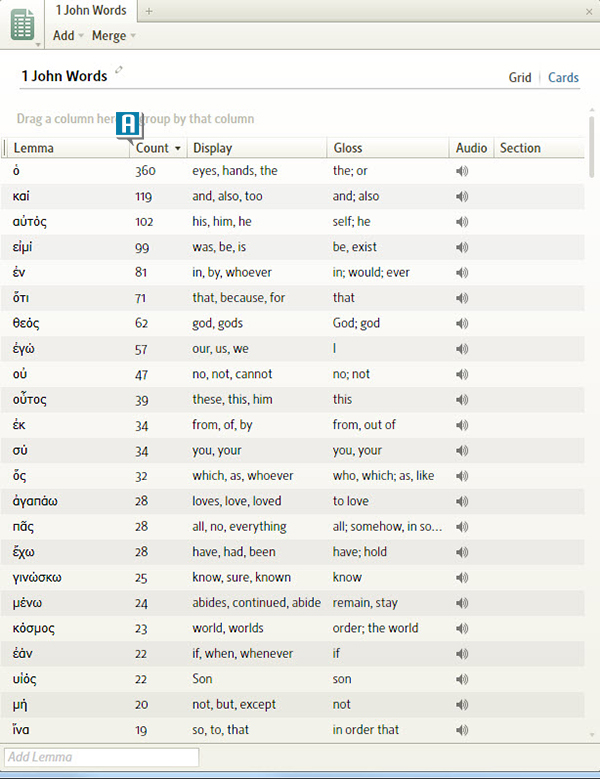Image resolution: width=600 pixels, height=779 pixels.
Task: Switch to Grid view
Action: coord(519,77)
